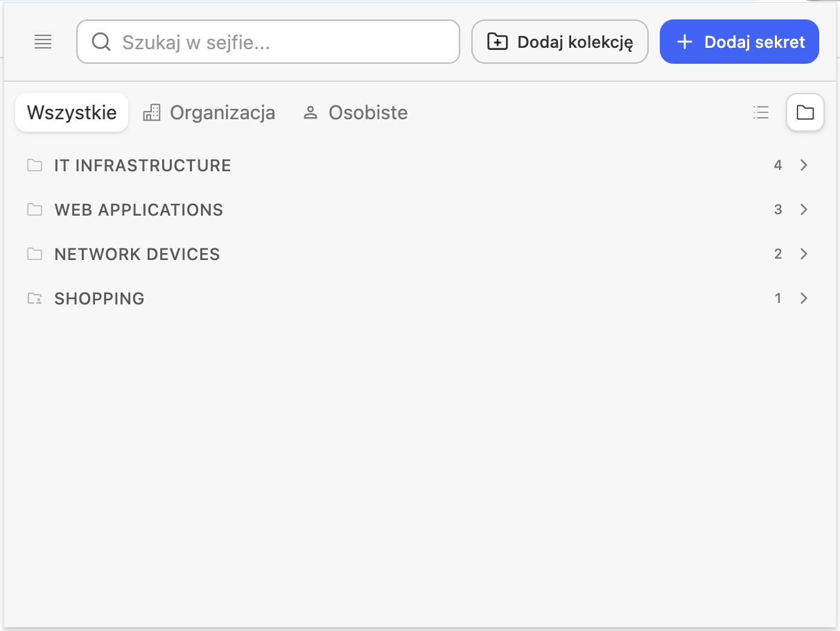Expand WEB APPLICATIONS with its chevron

pyautogui.click(x=804, y=209)
